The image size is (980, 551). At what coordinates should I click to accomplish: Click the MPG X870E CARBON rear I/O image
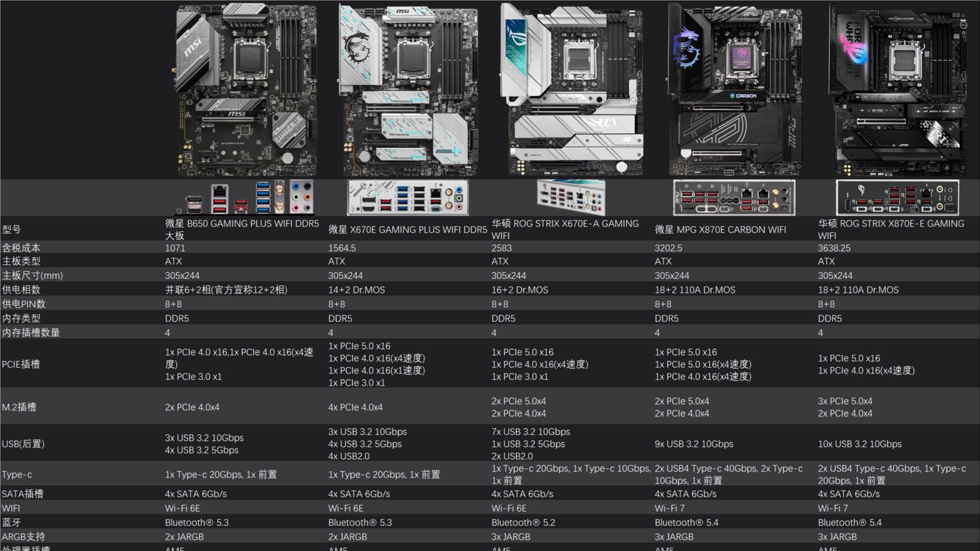pos(734,197)
